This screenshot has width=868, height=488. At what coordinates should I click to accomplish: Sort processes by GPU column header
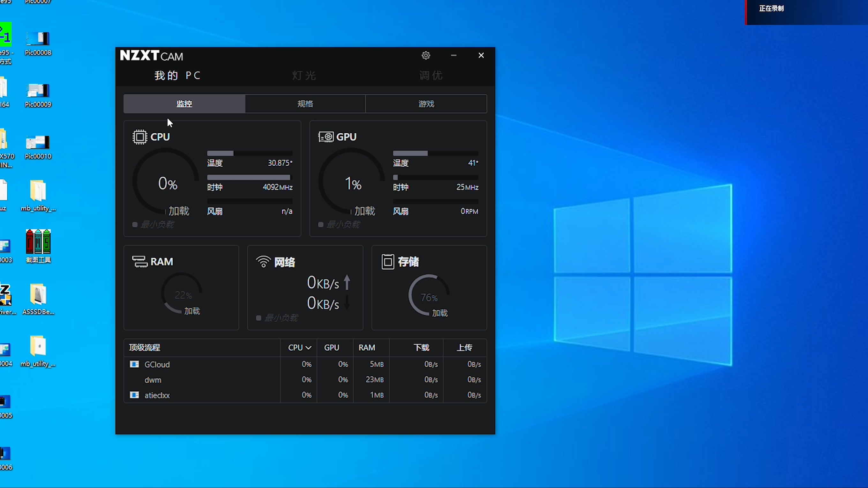pyautogui.click(x=332, y=348)
